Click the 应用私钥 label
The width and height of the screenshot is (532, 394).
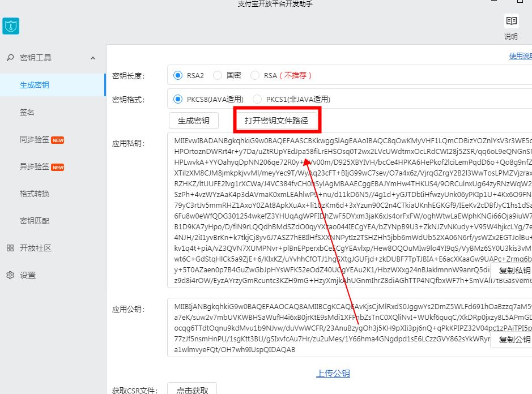coord(129,143)
